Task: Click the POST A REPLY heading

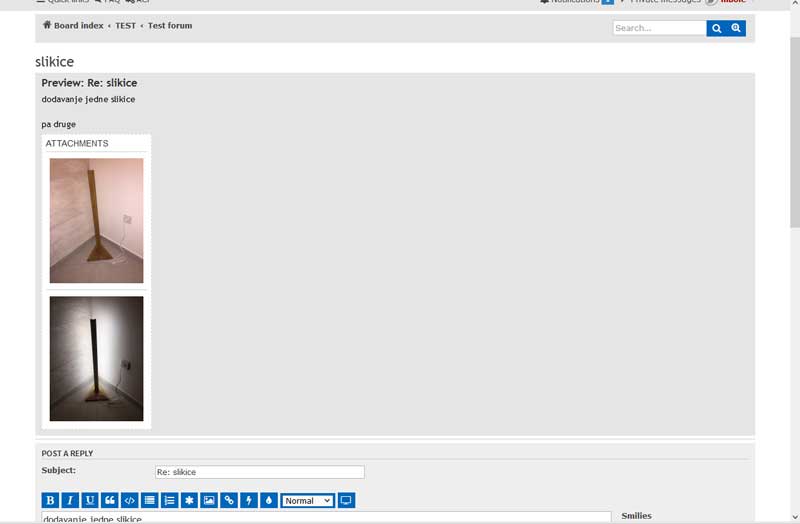Action: (67, 453)
